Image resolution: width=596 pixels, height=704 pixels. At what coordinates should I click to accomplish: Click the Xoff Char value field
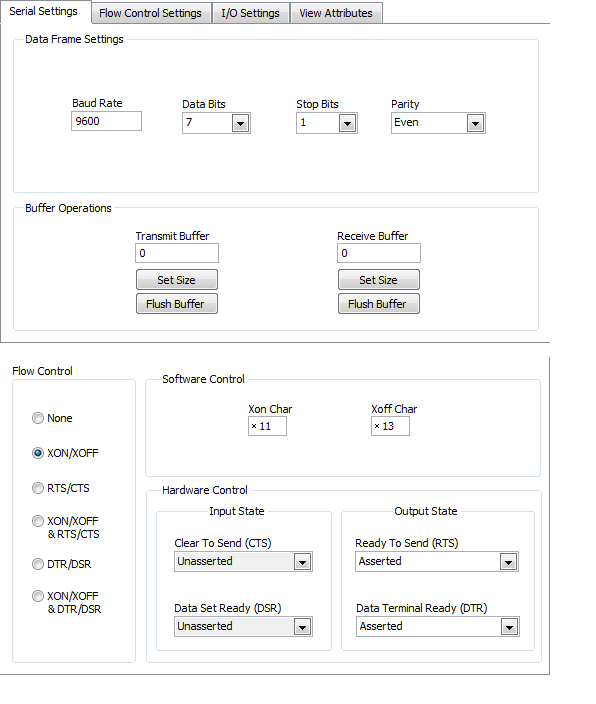coord(390,426)
